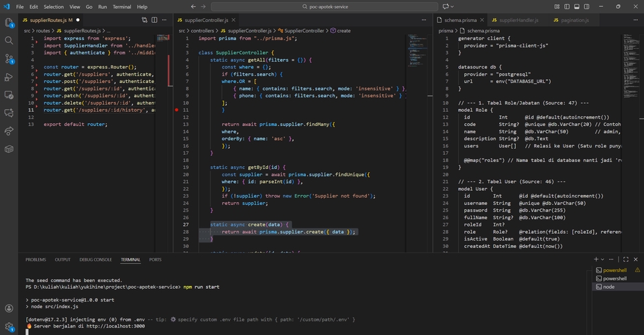The image size is (644, 335).
Task: Switch to the PROBLEMS panel tab
Action: tap(36, 259)
